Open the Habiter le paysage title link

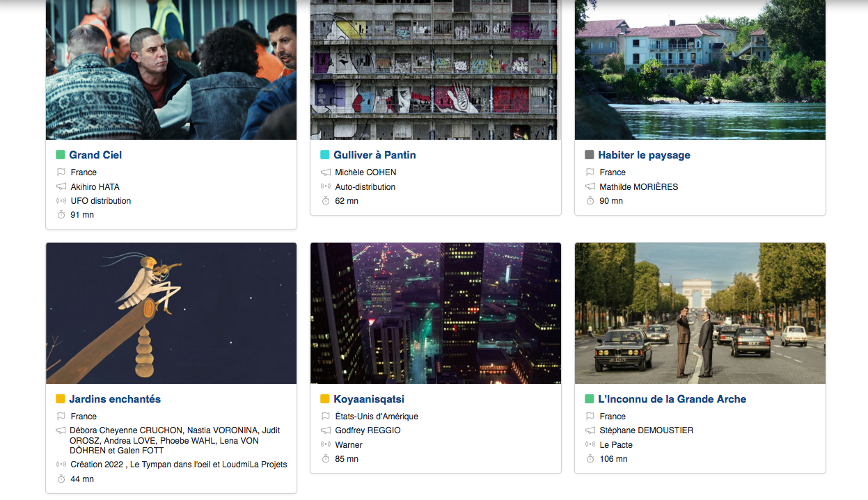[x=644, y=155]
